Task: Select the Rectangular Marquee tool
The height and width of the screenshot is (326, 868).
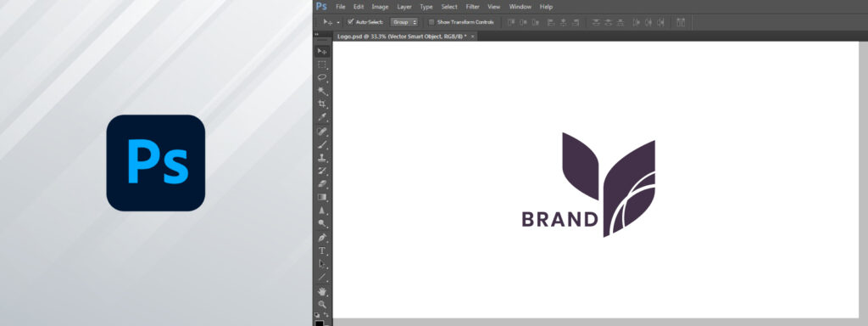Action: tap(322, 65)
